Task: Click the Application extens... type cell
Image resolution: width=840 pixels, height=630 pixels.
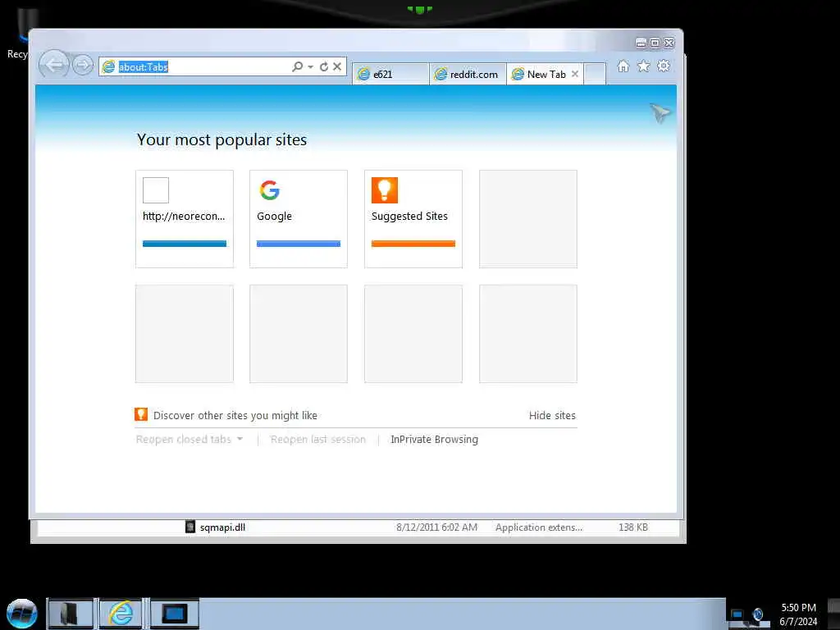Action: 539,527
